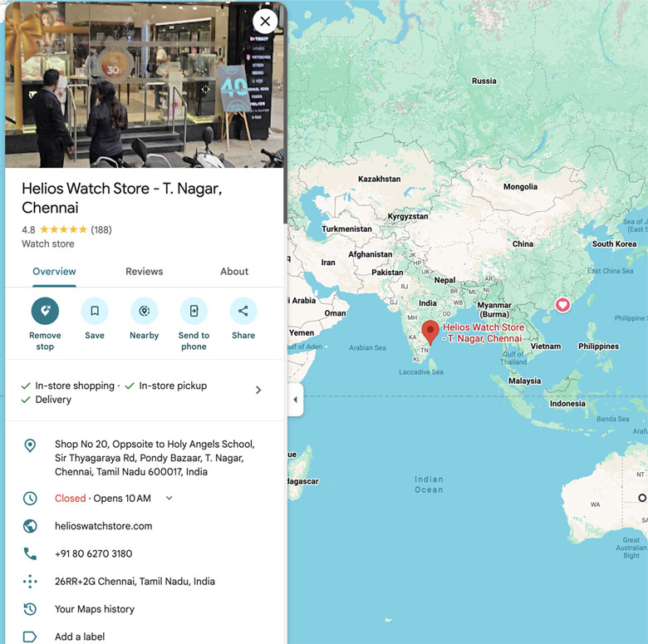Open helioswatchstore.com website link
The width and height of the screenshot is (648, 644).
tap(103, 526)
